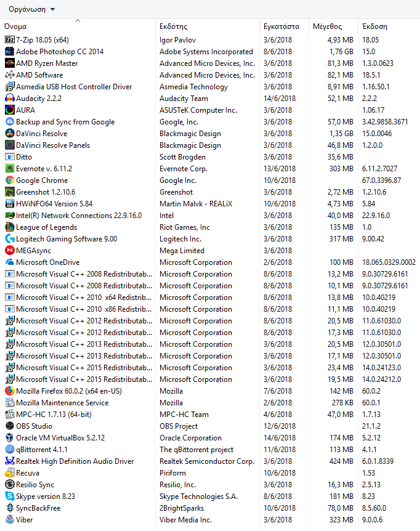The height and width of the screenshot is (531, 420).
Task: Click the AURA rainbow ring icon
Action: 10,110
